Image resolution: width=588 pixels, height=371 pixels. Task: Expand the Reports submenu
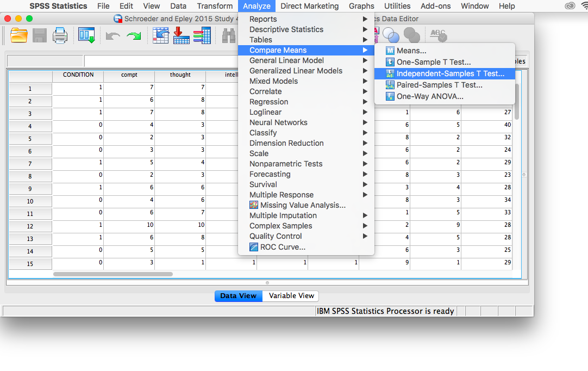tap(306, 19)
